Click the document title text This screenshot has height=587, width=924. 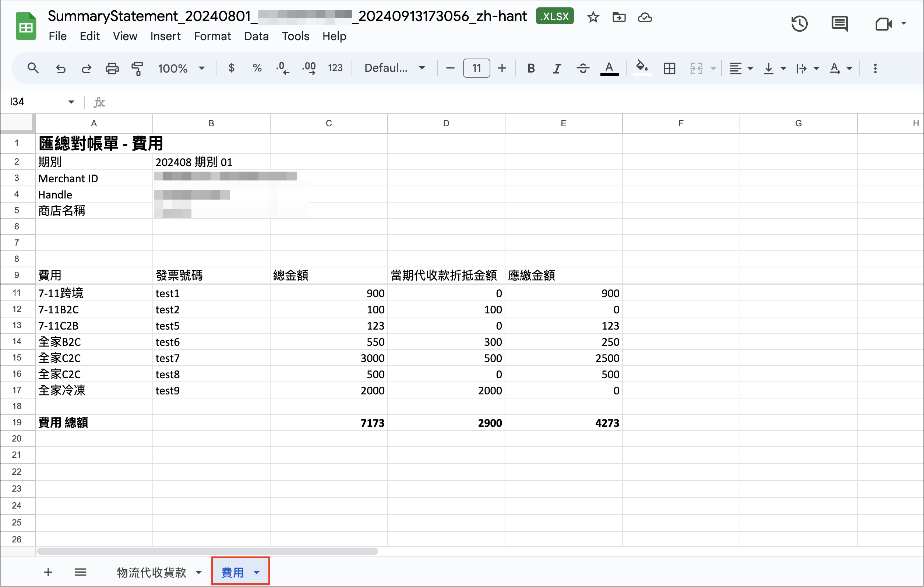(x=287, y=16)
